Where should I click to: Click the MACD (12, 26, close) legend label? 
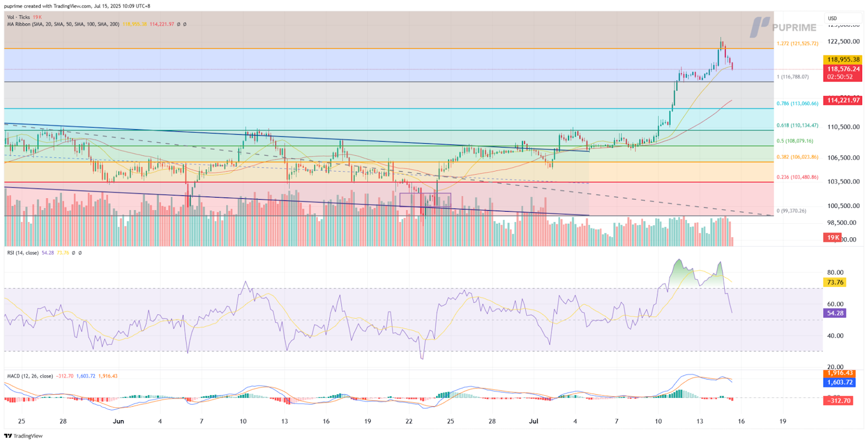coord(30,376)
